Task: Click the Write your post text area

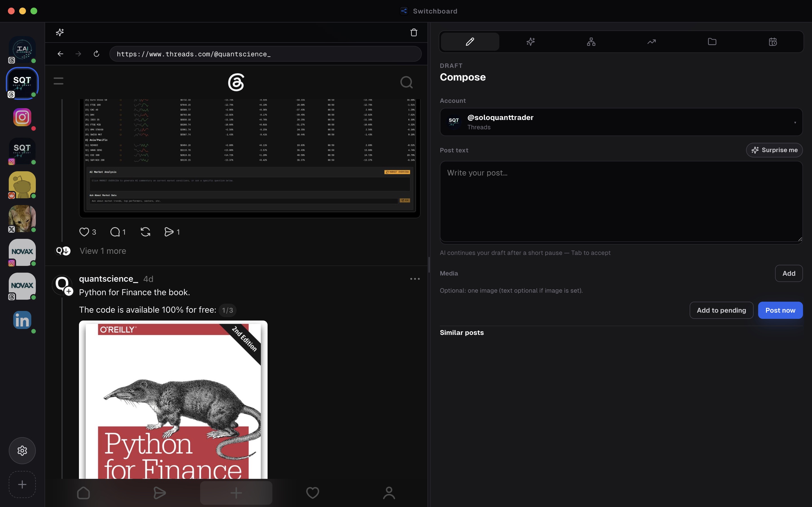Action: 621,201
